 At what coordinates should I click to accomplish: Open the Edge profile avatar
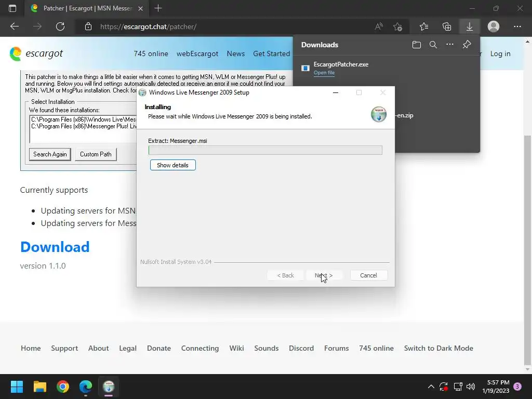coord(494,26)
